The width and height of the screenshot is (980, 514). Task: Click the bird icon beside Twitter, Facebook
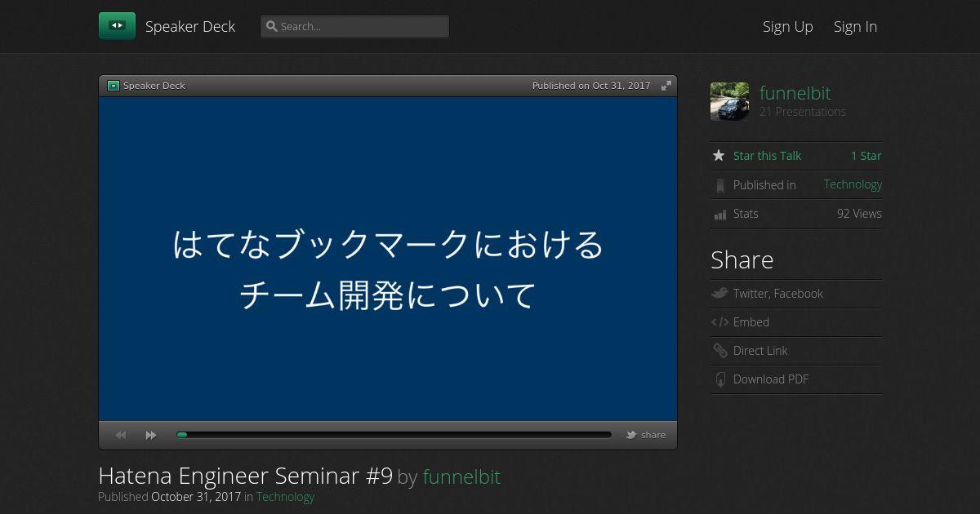719,293
